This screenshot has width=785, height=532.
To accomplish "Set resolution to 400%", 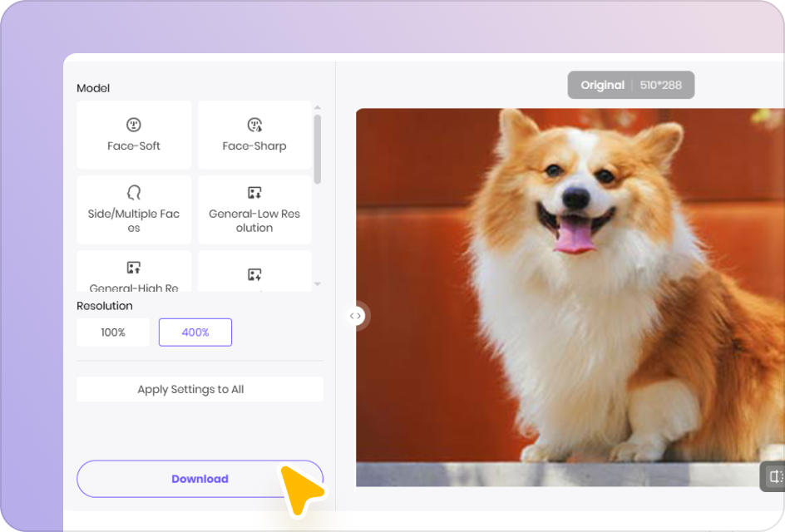I will (195, 332).
